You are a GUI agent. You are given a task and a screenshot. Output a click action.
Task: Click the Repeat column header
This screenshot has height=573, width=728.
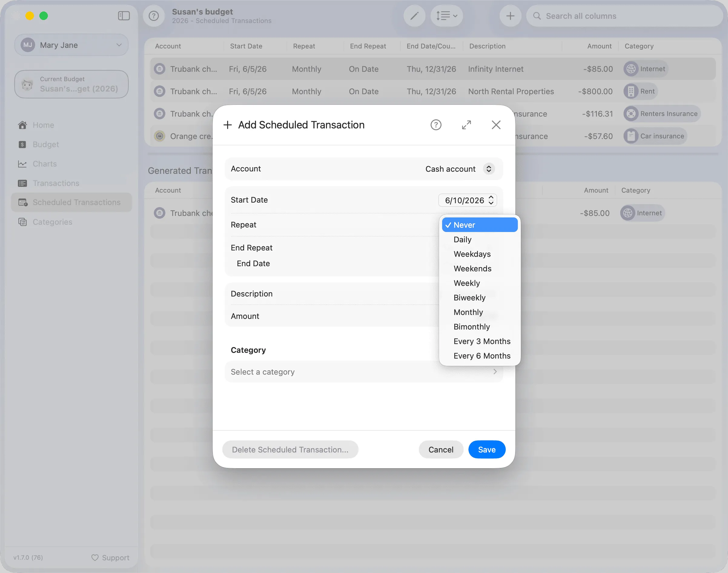click(x=304, y=46)
